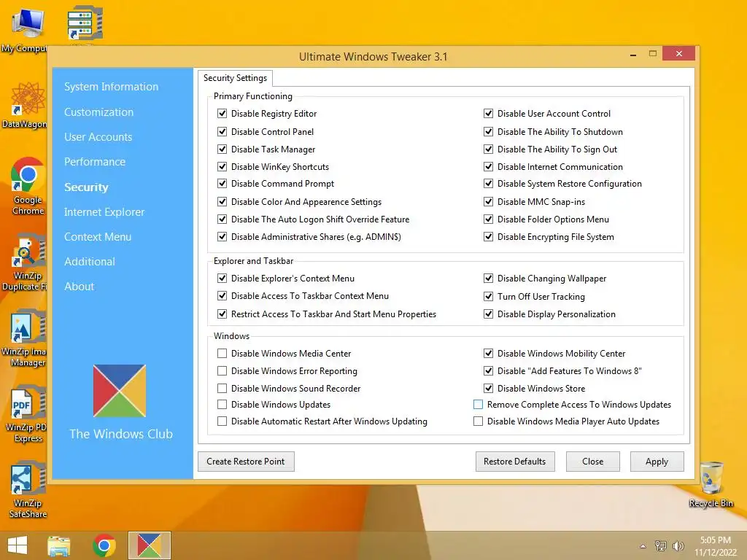The width and height of the screenshot is (747, 560).
Task: Toggle Disable Command Prompt
Action: coord(222,183)
